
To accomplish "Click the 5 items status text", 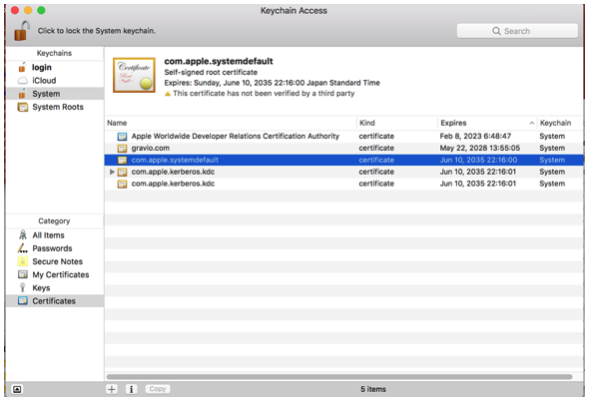I will pyautogui.click(x=373, y=389).
